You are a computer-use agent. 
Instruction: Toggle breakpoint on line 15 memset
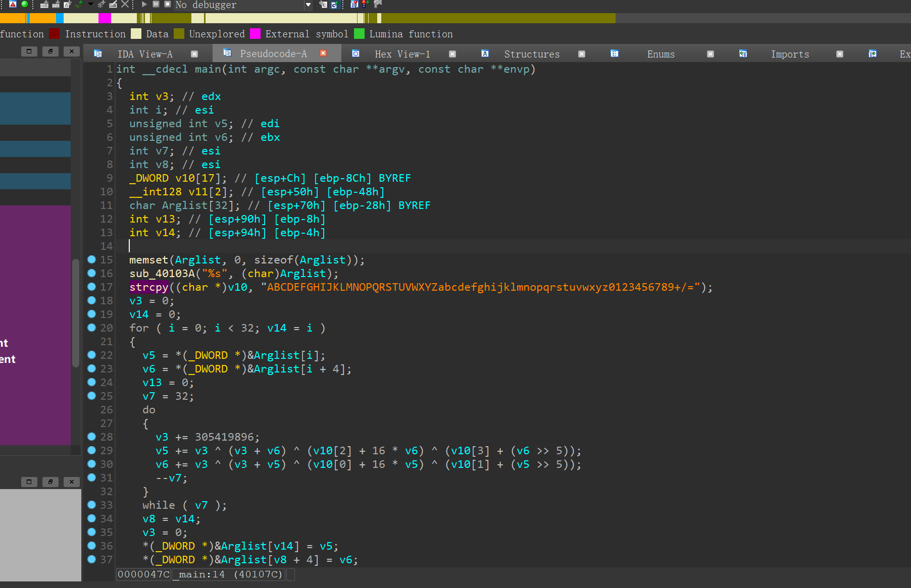coord(91,259)
